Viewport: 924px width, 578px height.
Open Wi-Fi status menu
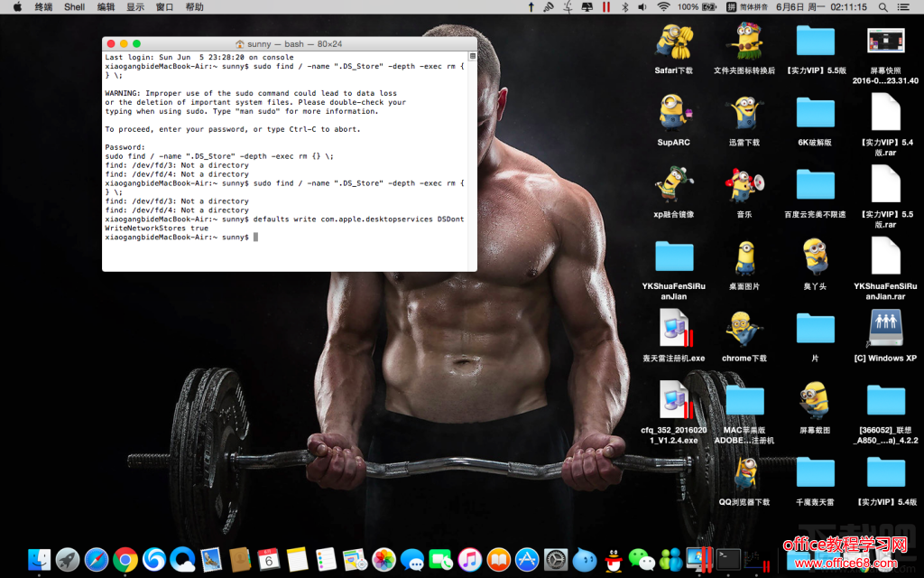coord(663,7)
